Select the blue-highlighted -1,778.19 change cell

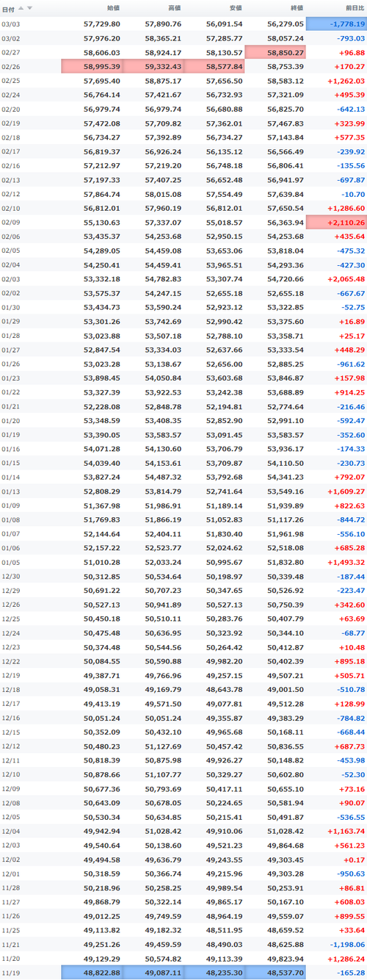(336, 24)
